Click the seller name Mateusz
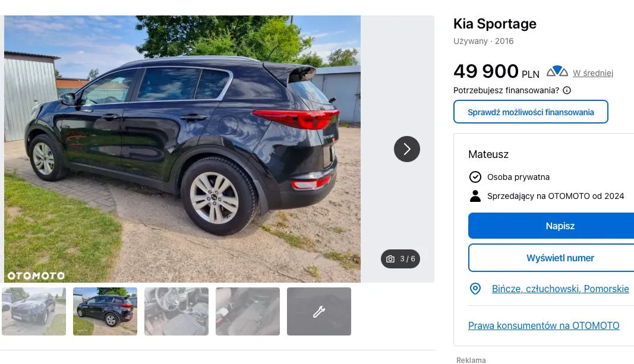 (x=488, y=154)
